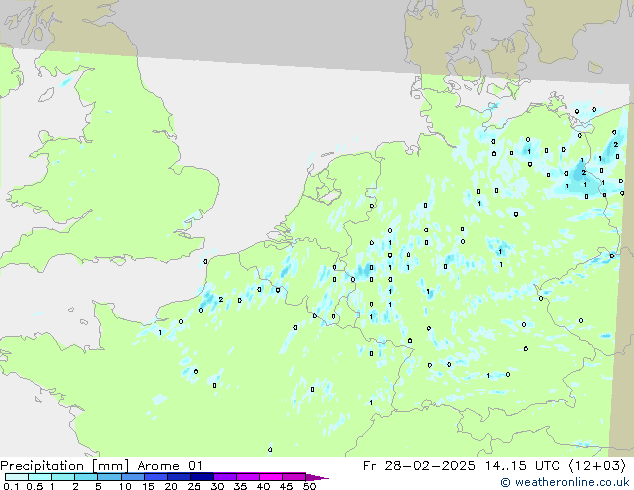Pick the 1–2 mm legend swatch
The width and height of the screenshot is (634, 490).
(63, 477)
